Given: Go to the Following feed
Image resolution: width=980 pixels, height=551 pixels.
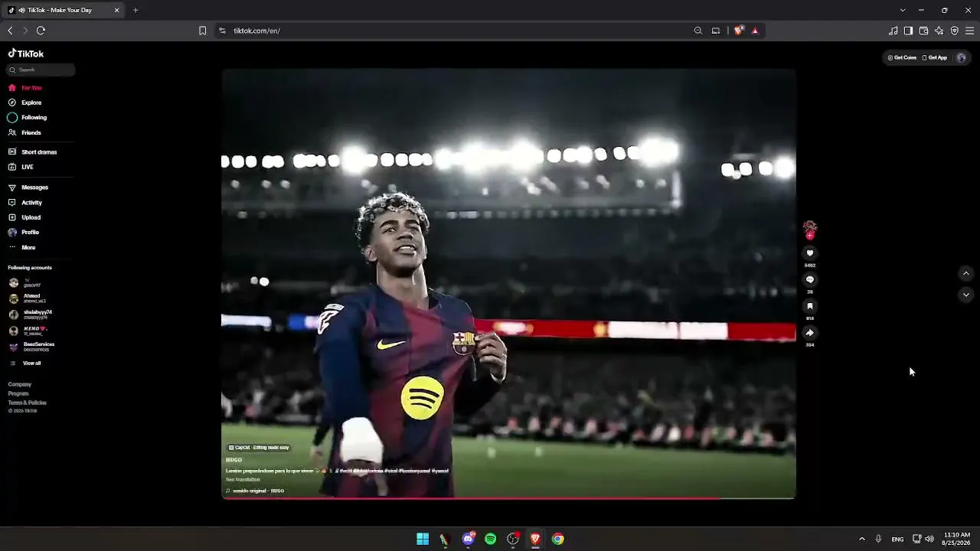Looking at the screenshot, I should click(28, 118).
